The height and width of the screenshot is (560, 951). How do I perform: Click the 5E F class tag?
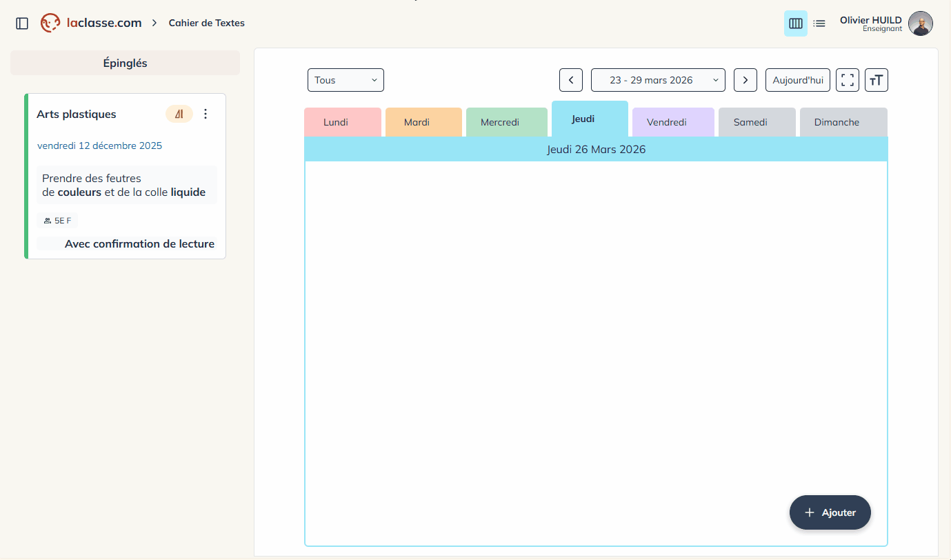(57, 221)
